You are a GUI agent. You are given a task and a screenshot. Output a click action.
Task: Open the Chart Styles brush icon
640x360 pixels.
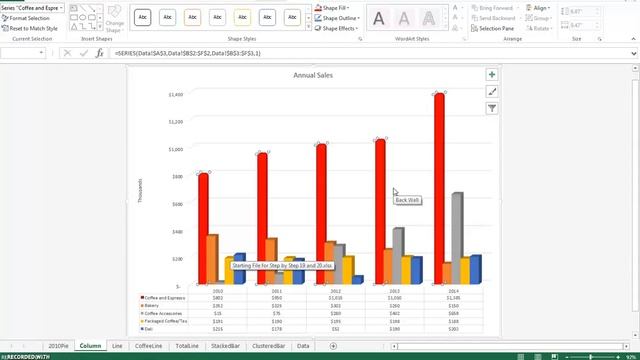point(492,92)
